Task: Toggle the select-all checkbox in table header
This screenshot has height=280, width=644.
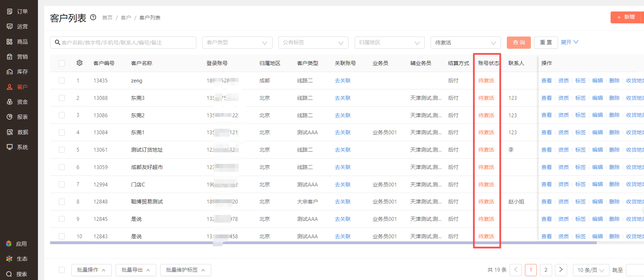Action: [62, 63]
